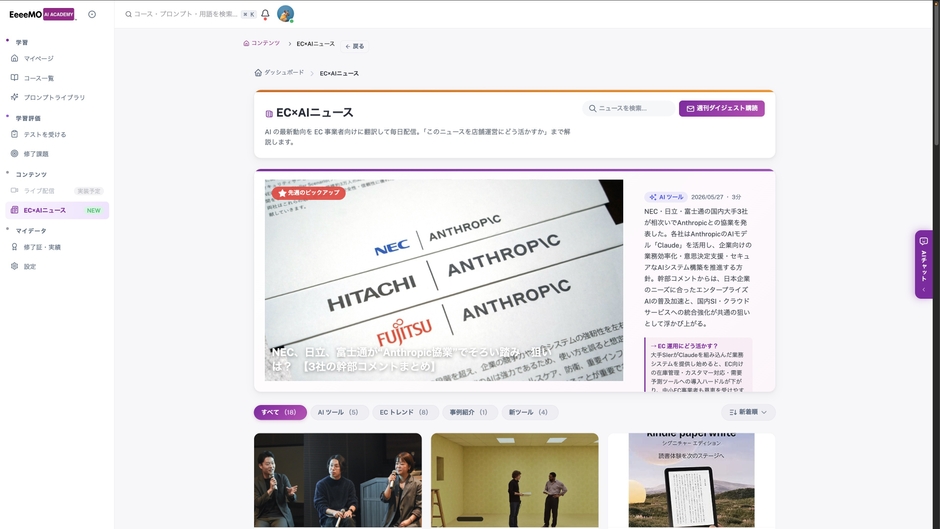Select the AIツール (5) filter tab
Viewport: 940px width, 529px height.
(338, 413)
